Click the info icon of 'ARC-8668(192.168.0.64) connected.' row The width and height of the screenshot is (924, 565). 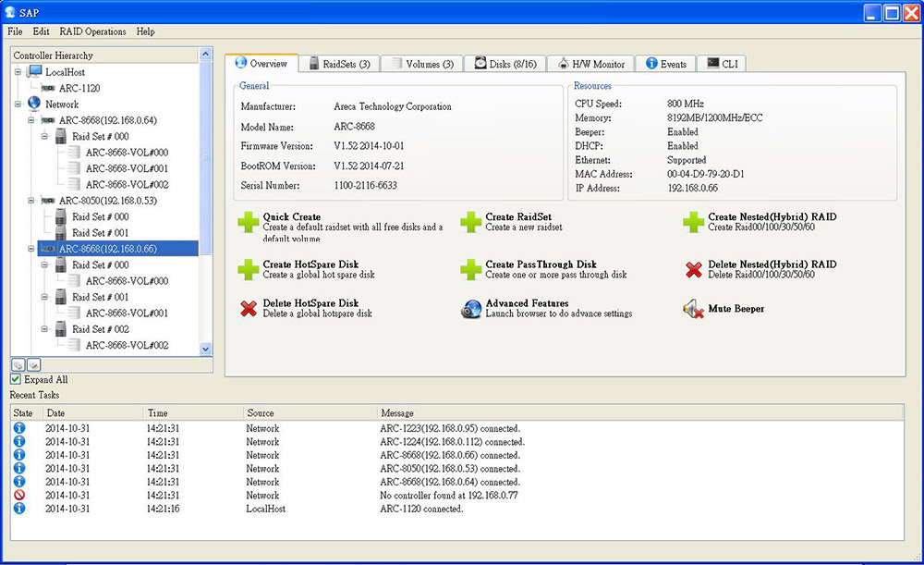(x=19, y=482)
